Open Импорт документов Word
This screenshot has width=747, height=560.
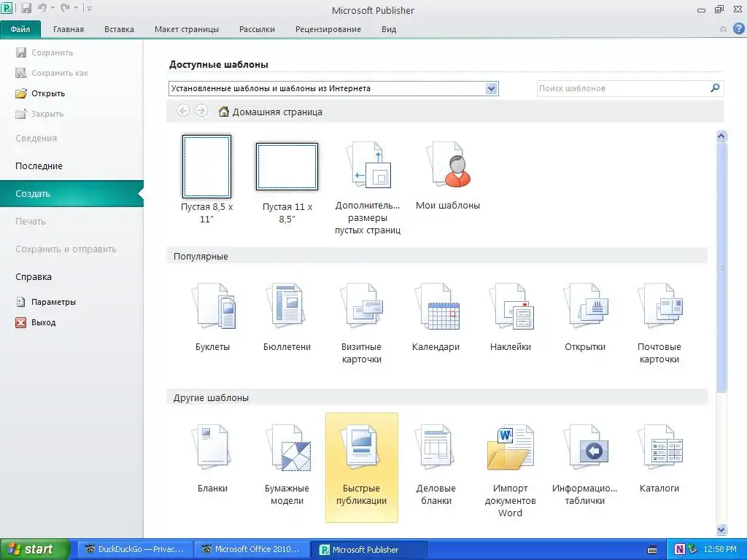(x=510, y=448)
